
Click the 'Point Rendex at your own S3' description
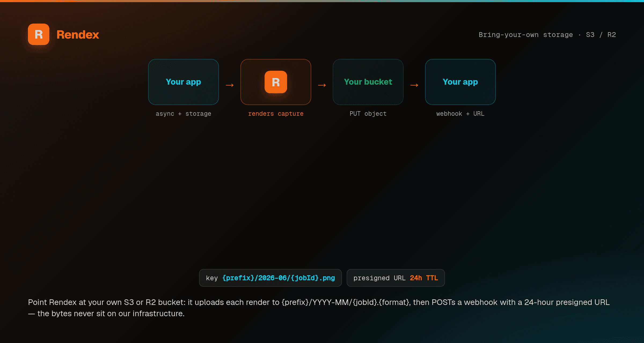(319, 308)
